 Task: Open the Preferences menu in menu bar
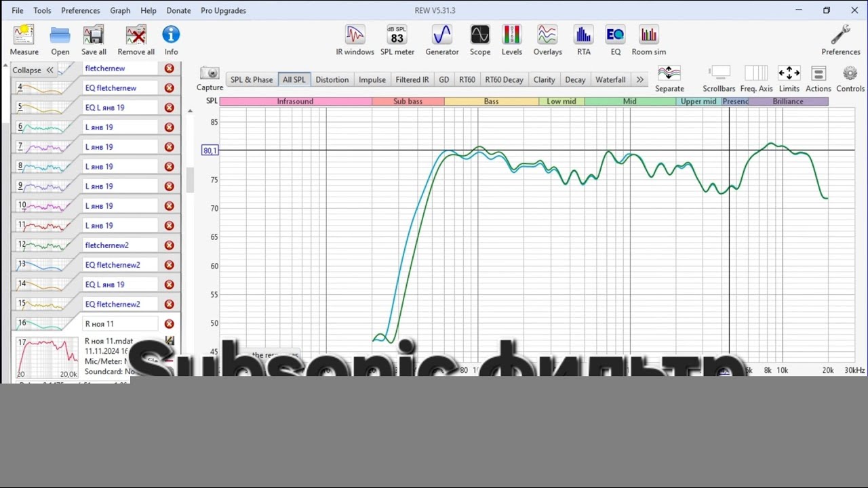tap(81, 10)
